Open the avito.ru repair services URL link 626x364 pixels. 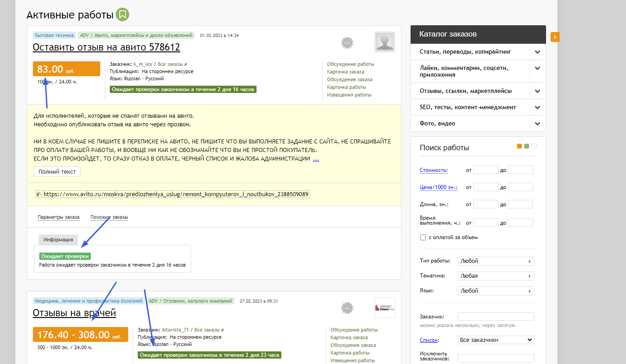[176, 194]
